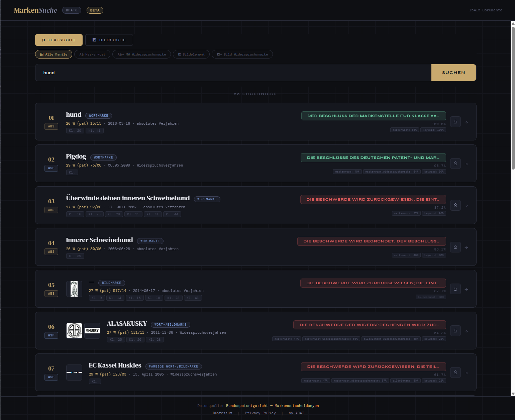Click the banner DIE BESCHLÜSSE DES DEUTSCHEN PATENT-
The height and width of the screenshot is (420, 515).
tap(373, 157)
